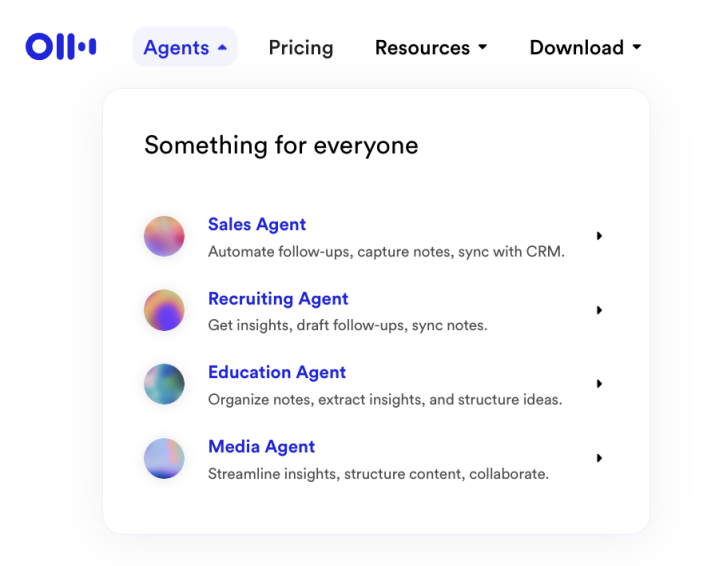Collapse the Agents dropdown menu
Viewport: 719px width, 566px height.
pyautogui.click(x=185, y=47)
